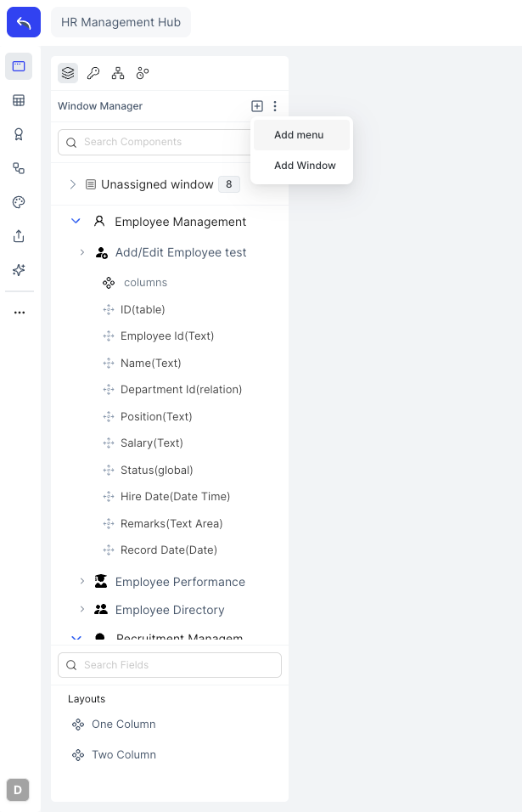Select the layers stack panel icon
The height and width of the screenshot is (812, 522).
click(x=68, y=74)
